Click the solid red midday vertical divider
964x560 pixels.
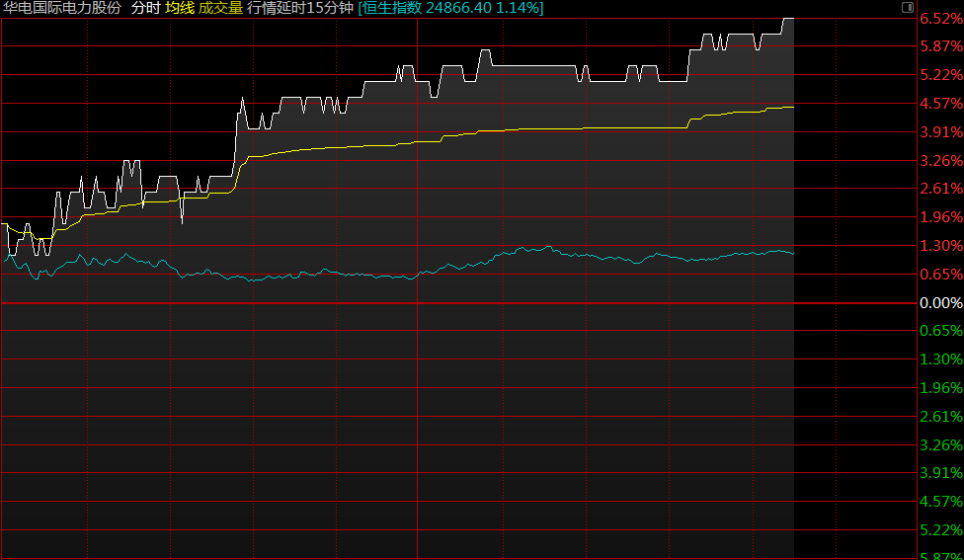point(418,296)
